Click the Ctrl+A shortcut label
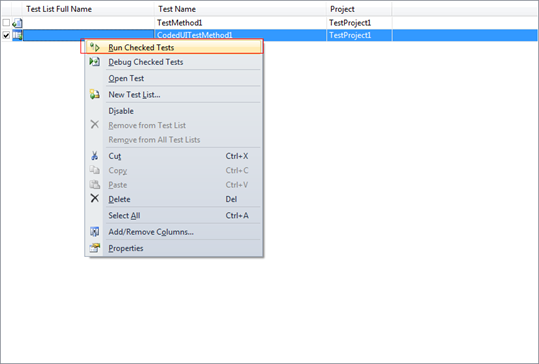The height and width of the screenshot is (364, 539). 237,216
